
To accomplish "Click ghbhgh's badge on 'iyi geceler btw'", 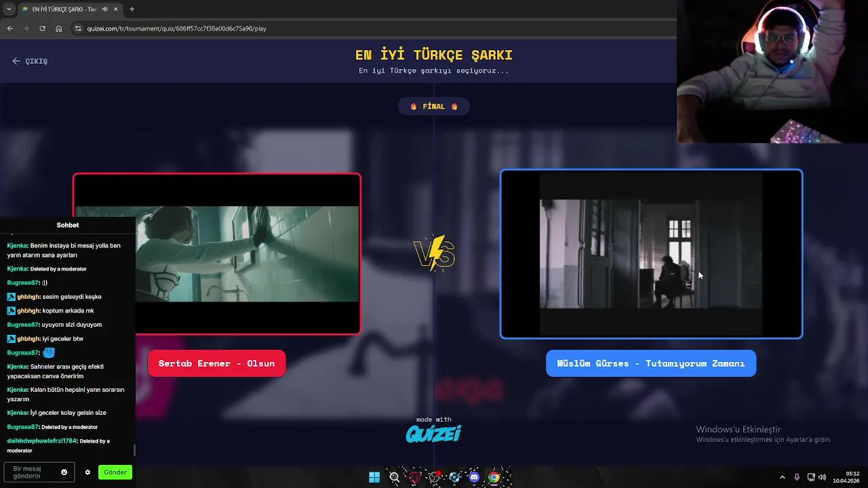I will (11, 338).
